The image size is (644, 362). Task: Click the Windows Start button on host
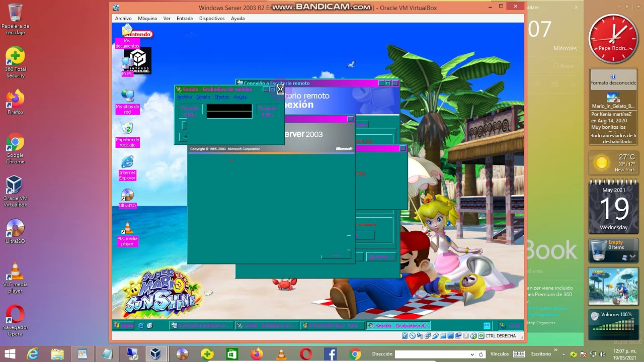(10, 354)
